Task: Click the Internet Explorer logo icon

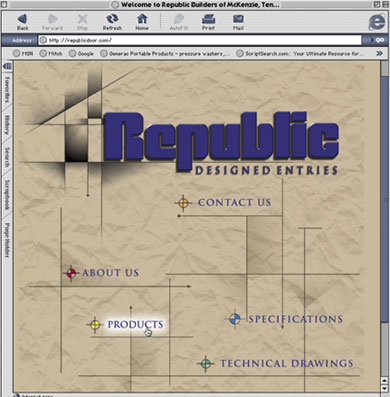Action: 377,22
